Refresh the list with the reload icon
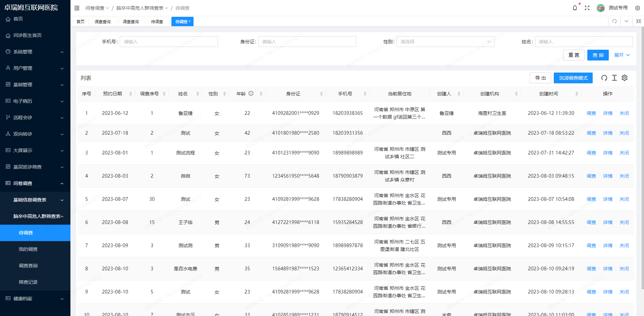The width and height of the screenshot is (644, 316). 604,78
